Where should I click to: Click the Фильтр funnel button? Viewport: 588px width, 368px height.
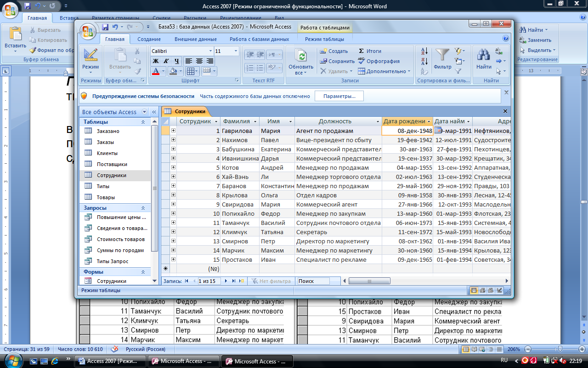[x=442, y=60]
